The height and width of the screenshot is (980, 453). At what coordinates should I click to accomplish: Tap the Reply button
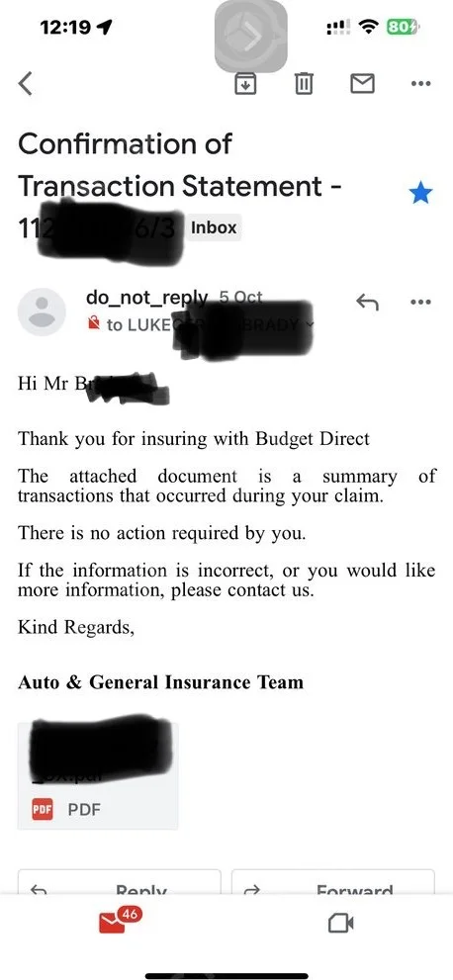pos(119,882)
